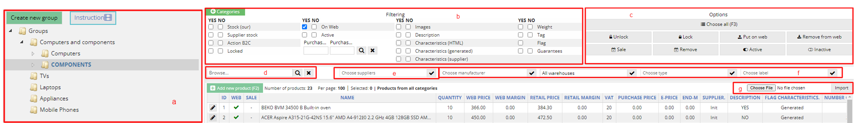Click the purchase price filter clear X icon

click(372, 51)
